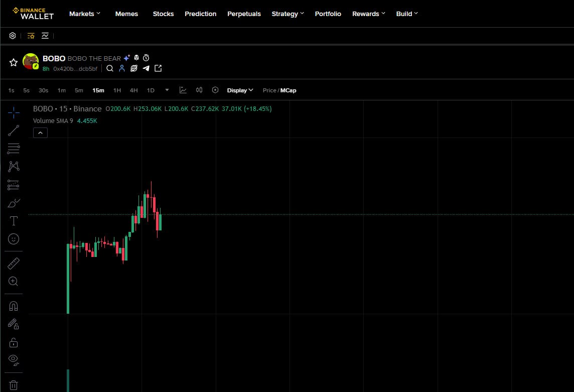Screen dimensions: 574x392
Task: Open the Markets menu
Action: coord(85,14)
